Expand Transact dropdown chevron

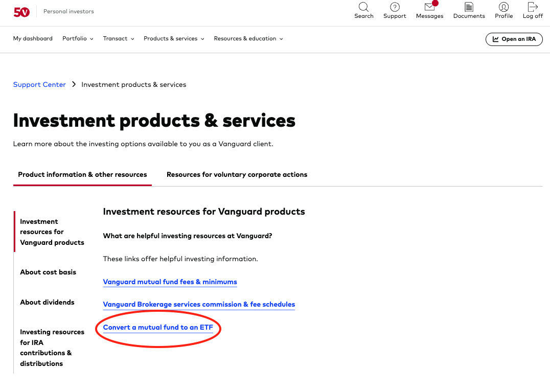click(132, 39)
